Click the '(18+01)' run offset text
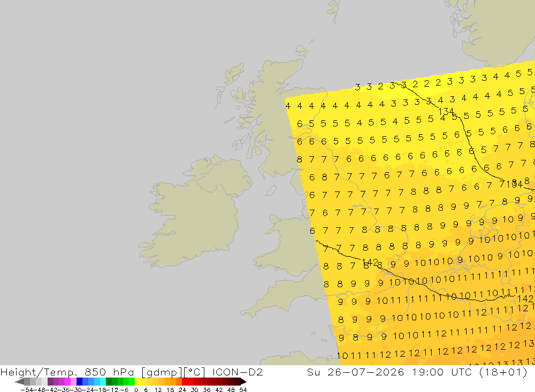The height and width of the screenshot is (392, 535). [503, 372]
